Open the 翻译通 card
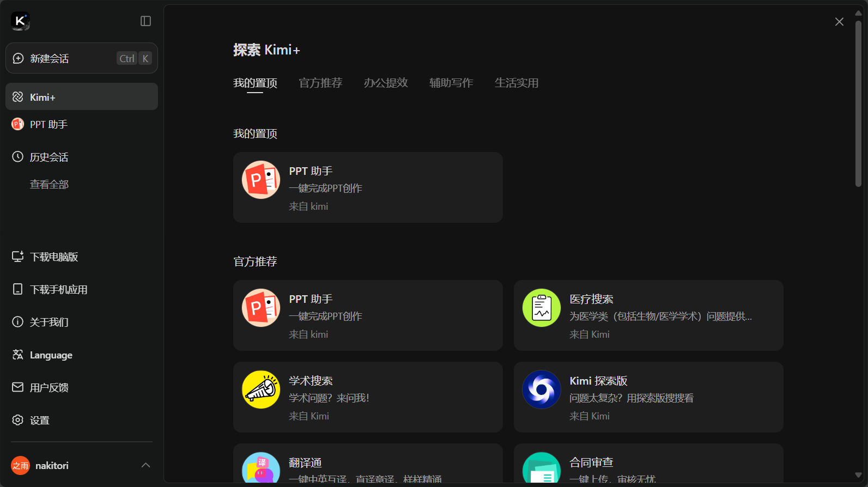Screen dimensions: 868x487 (x=368, y=463)
